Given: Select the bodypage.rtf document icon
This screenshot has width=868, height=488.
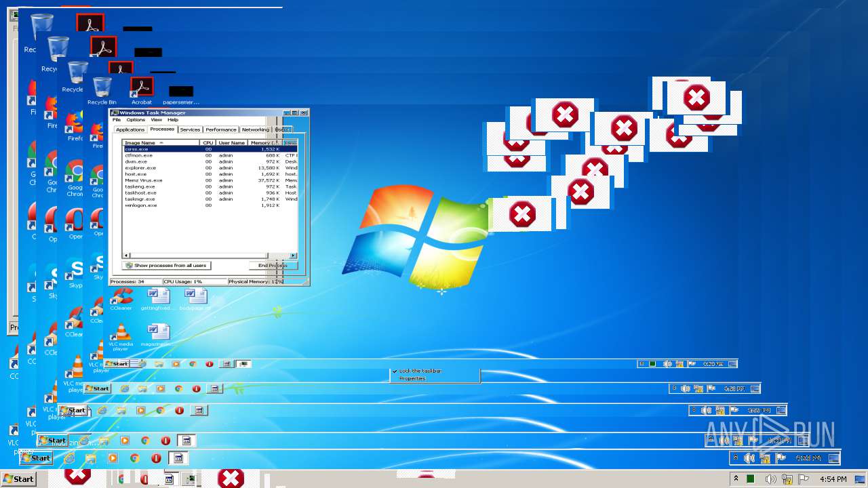Looking at the screenshot, I should pyautogui.click(x=195, y=299).
